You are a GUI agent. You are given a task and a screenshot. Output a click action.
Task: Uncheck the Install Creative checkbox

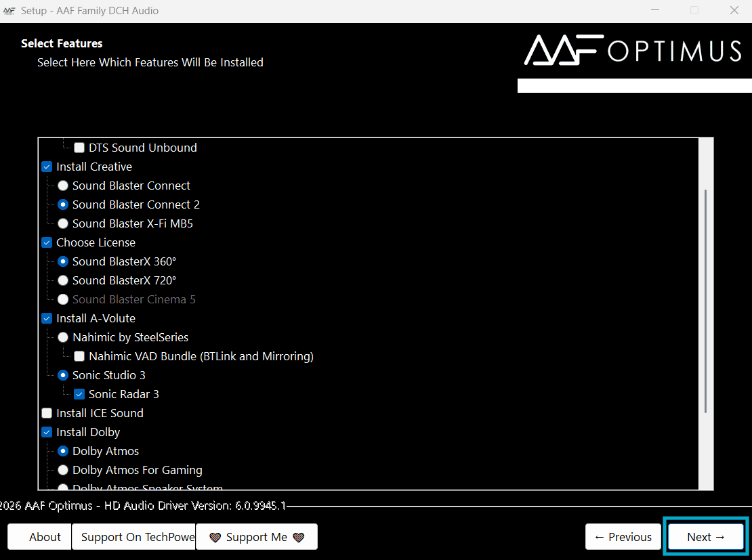pos(47,167)
